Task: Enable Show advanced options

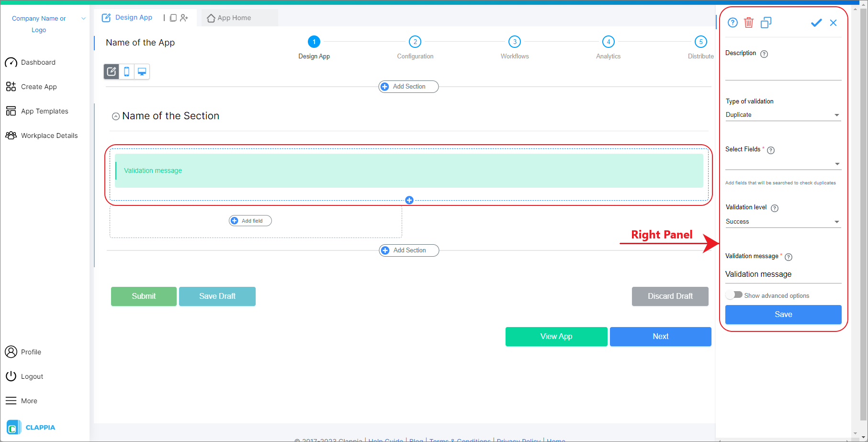Action: tap(734, 295)
